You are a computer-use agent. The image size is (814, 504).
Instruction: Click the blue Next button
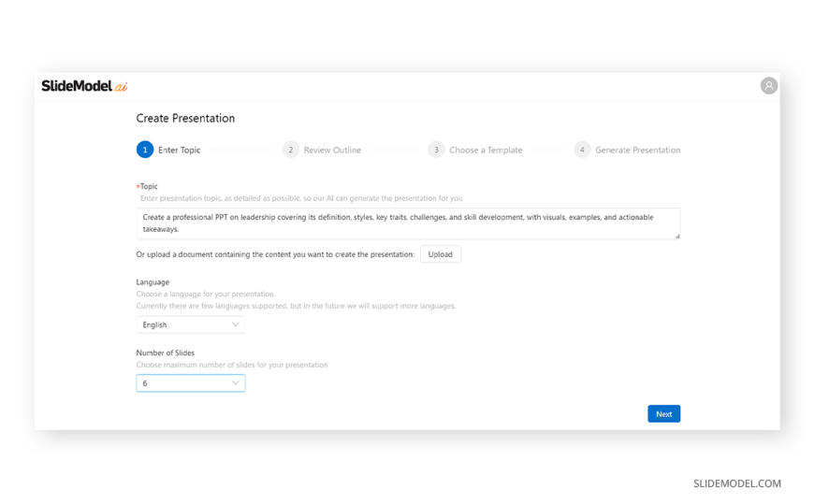coord(663,414)
